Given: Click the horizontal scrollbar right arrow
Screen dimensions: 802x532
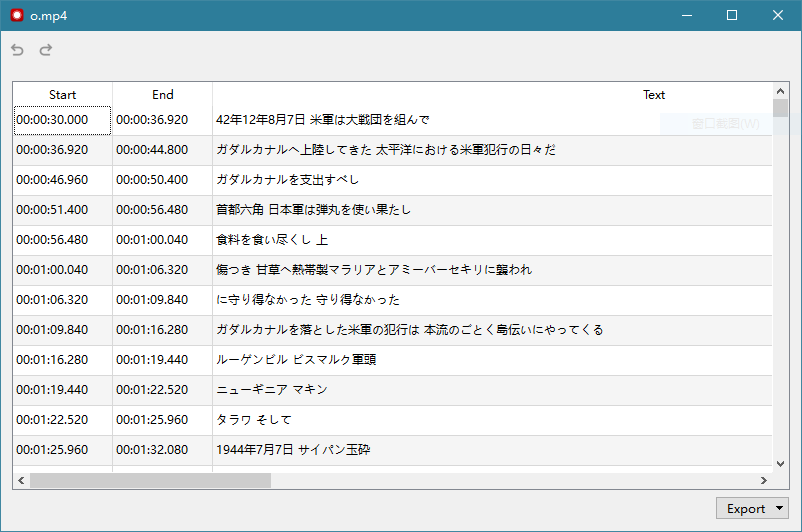Looking at the screenshot, I should pyautogui.click(x=764, y=481).
